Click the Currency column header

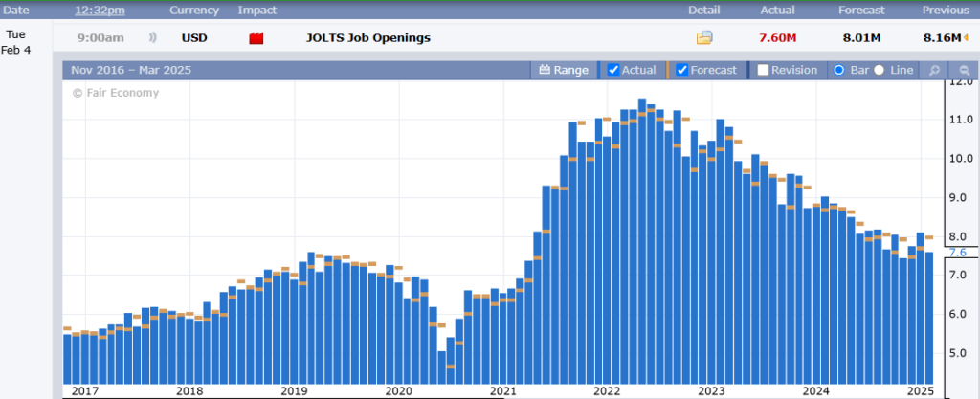194,10
